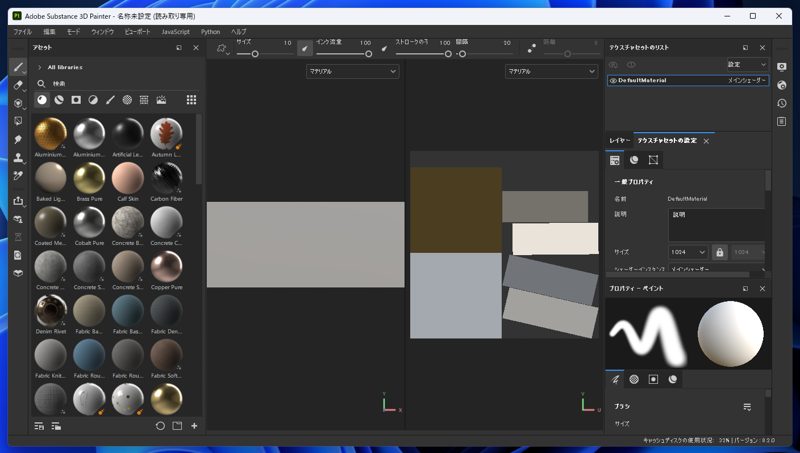This screenshot has height=453, width=800.
Task: Select the Clone stamp tool
Action: pos(18,157)
